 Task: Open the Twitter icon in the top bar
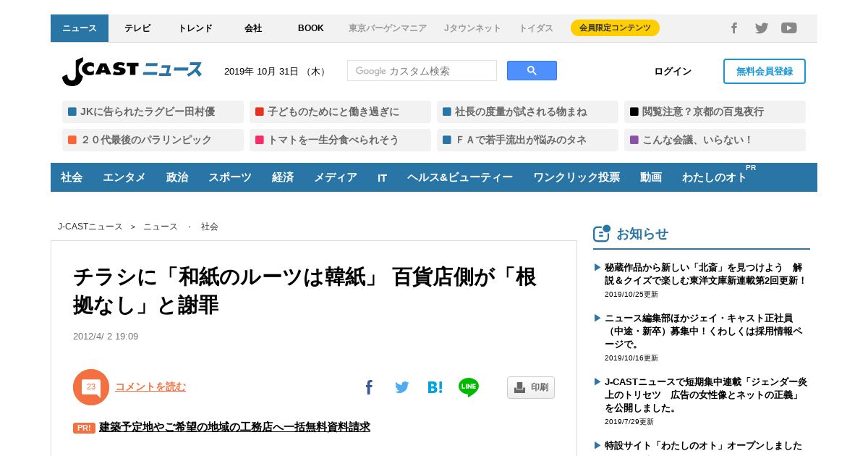762,28
